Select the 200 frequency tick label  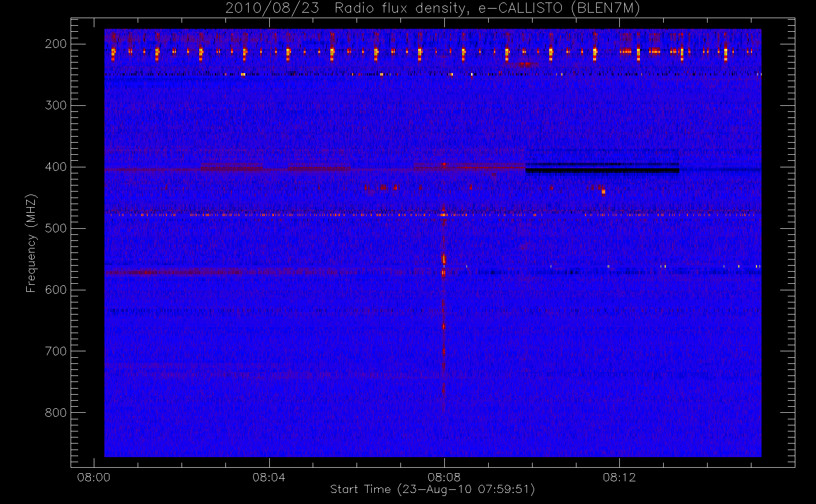55,44
